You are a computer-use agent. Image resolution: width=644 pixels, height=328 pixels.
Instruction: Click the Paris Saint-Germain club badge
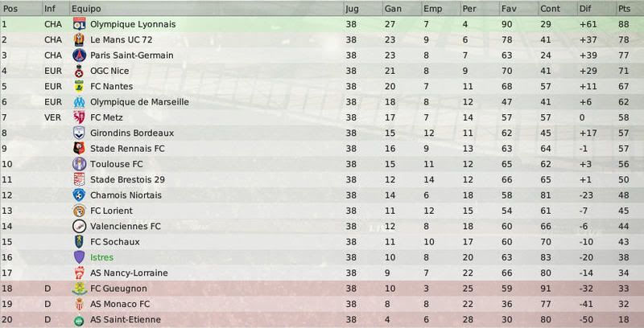[x=79, y=55]
